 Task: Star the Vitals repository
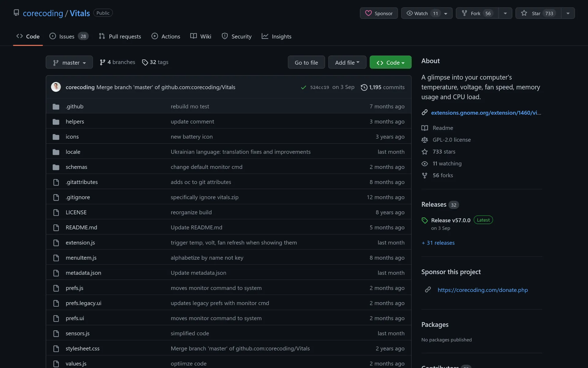pyautogui.click(x=538, y=13)
